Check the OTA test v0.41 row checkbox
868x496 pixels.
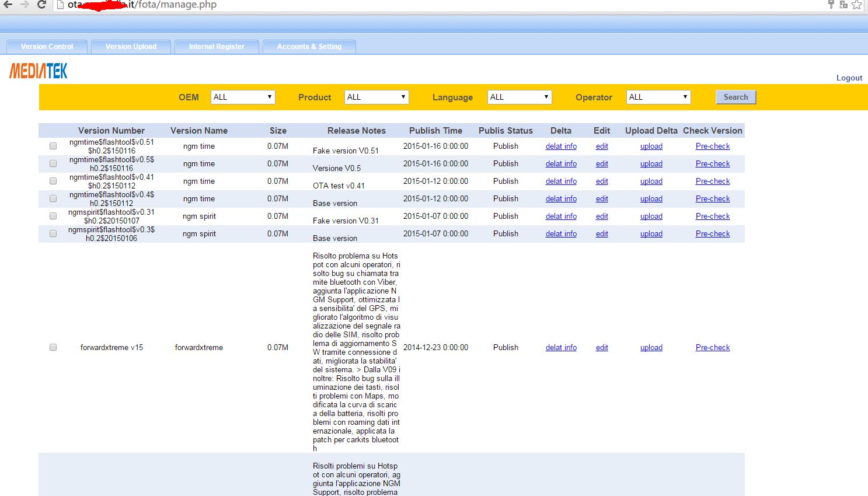click(53, 181)
